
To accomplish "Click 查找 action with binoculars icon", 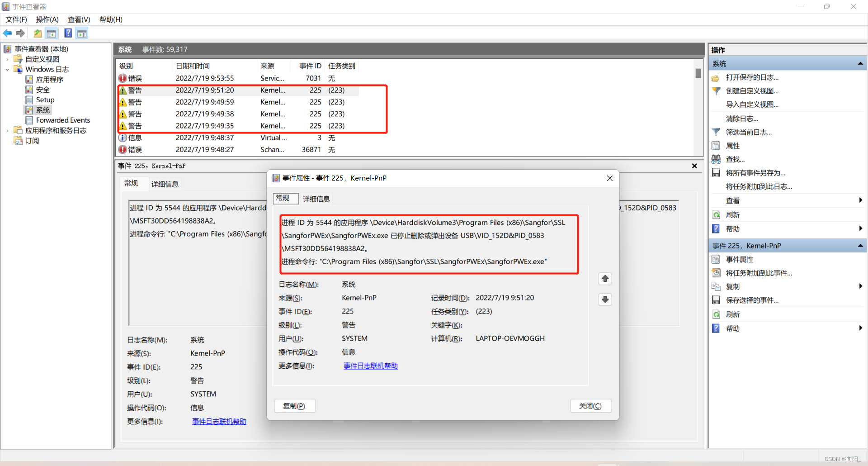I will (x=735, y=159).
